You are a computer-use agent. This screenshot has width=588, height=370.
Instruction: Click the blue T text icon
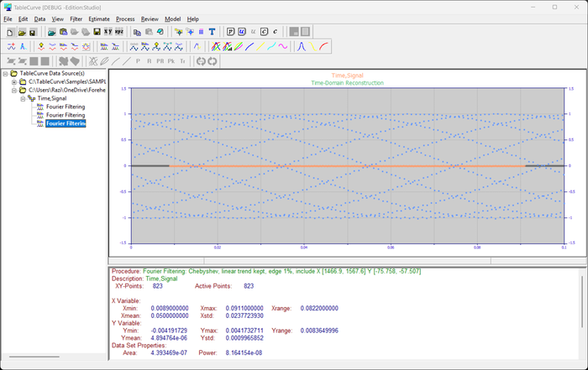[x=212, y=32]
